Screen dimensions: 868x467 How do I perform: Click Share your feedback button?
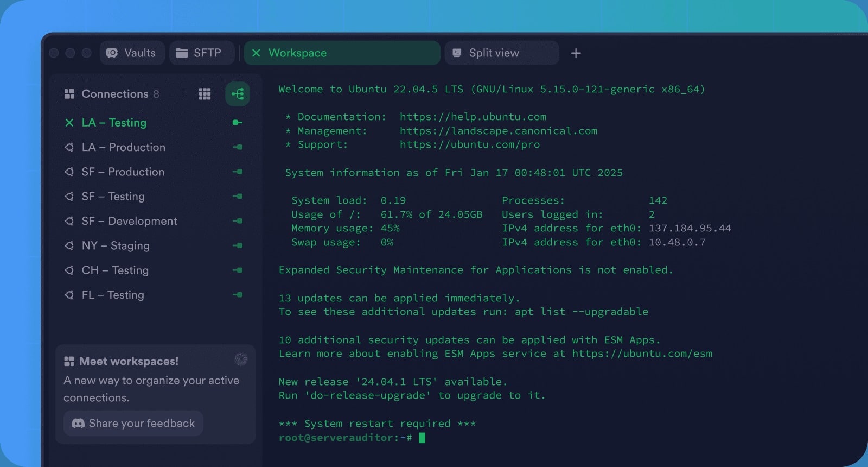pos(133,423)
